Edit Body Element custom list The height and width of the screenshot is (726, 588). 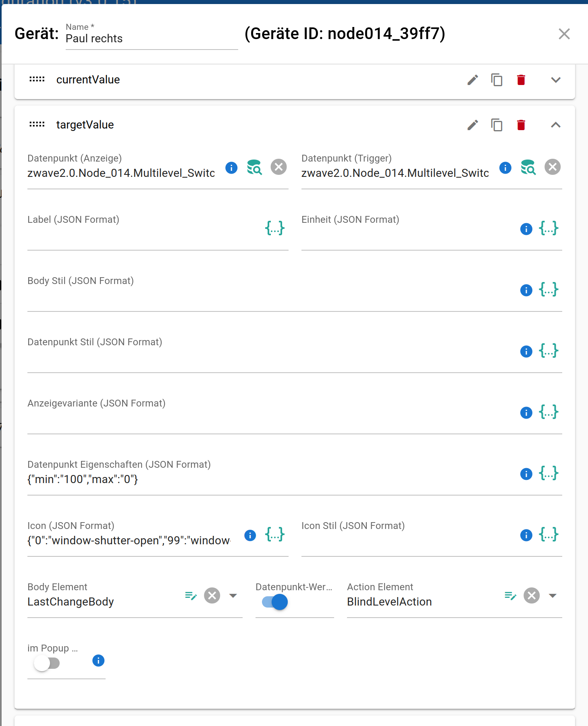(191, 595)
